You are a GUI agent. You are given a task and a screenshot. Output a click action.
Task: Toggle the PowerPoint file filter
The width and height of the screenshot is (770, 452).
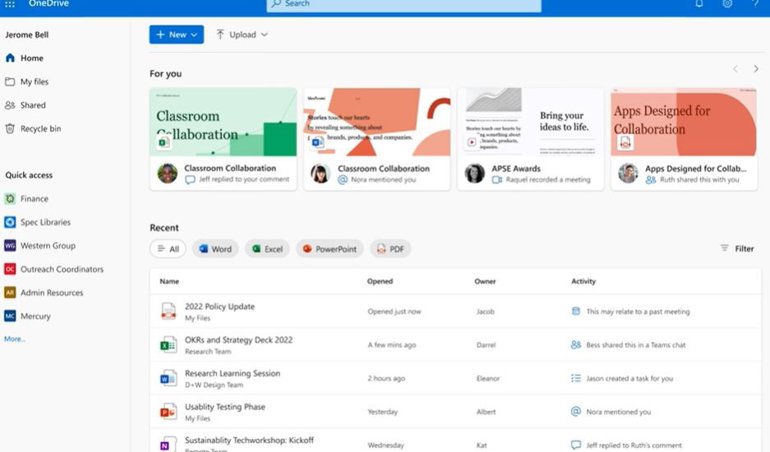tap(329, 249)
